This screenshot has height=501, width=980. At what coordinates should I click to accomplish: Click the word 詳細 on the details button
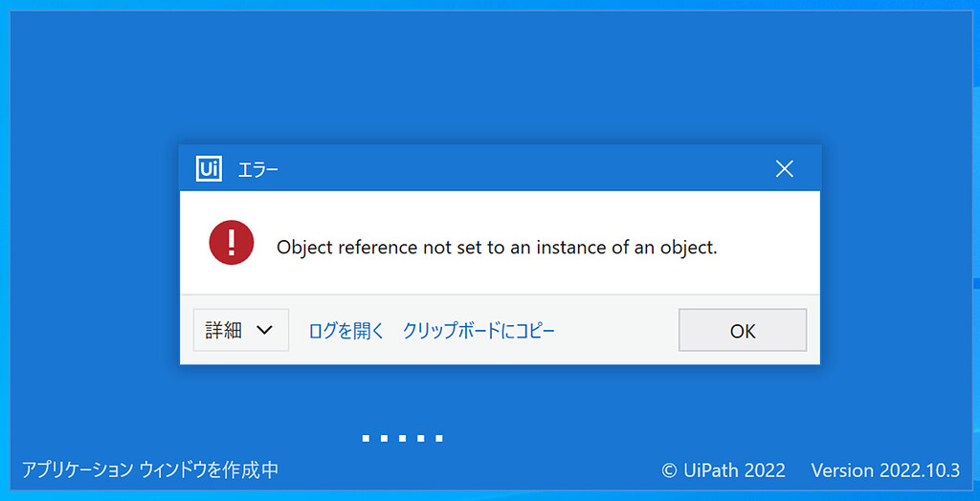click(x=224, y=330)
